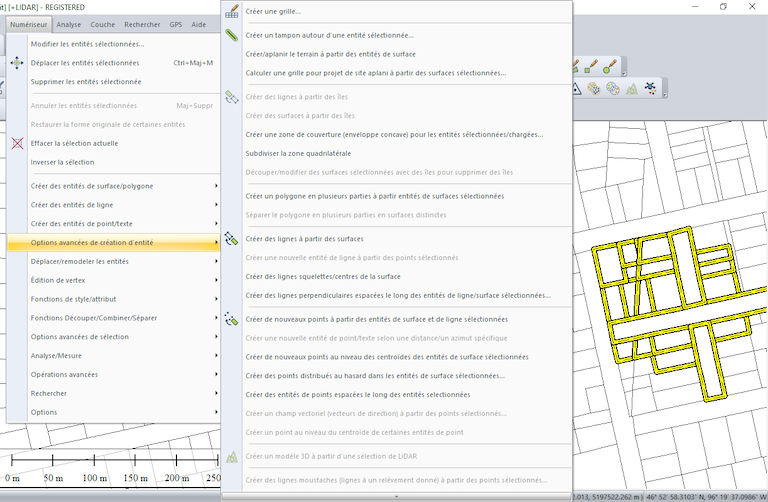
Task: Click the red-X Effacer la sélection actuelle icon
Action: coord(17,143)
